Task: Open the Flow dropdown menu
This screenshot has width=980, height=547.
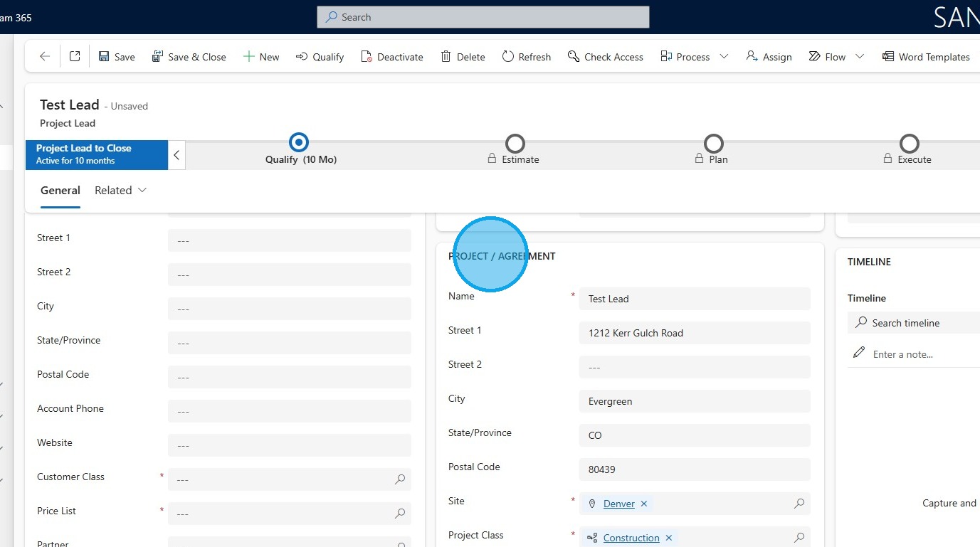Action: [860, 57]
